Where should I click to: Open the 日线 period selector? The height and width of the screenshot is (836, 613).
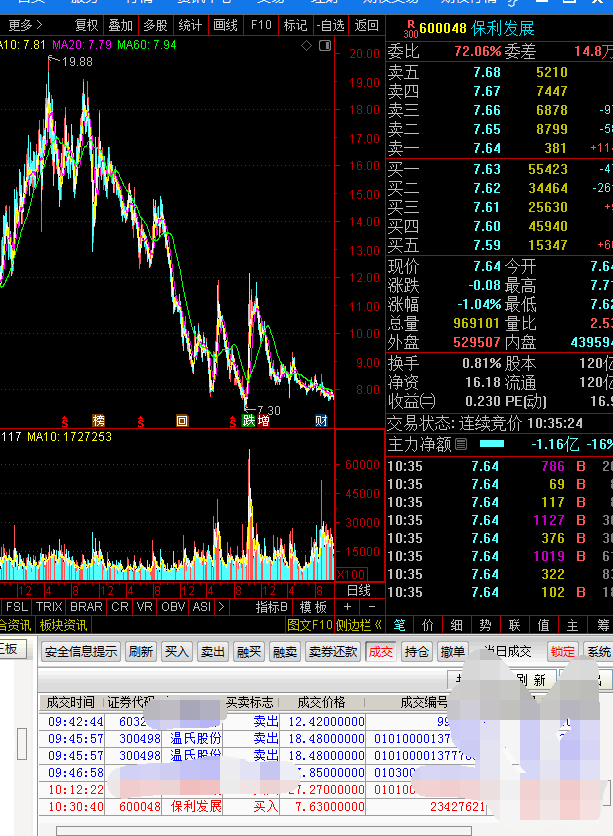pos(358,590)
